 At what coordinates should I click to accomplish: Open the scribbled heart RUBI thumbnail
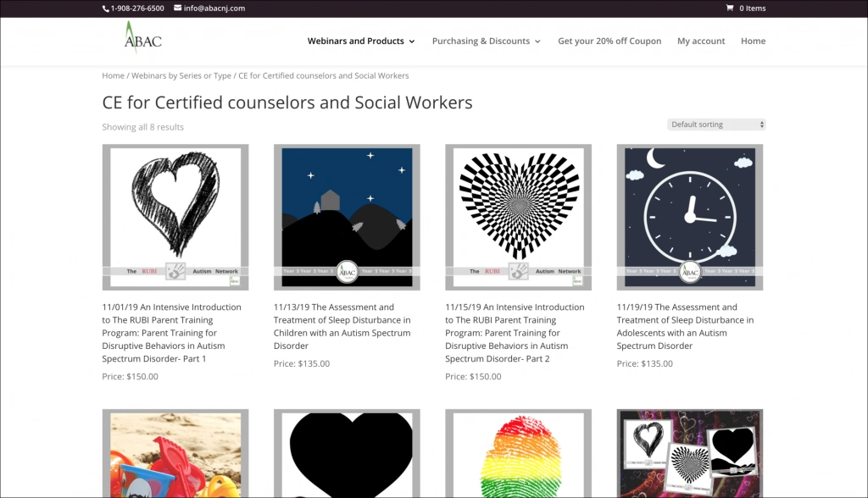click(175, 217)
